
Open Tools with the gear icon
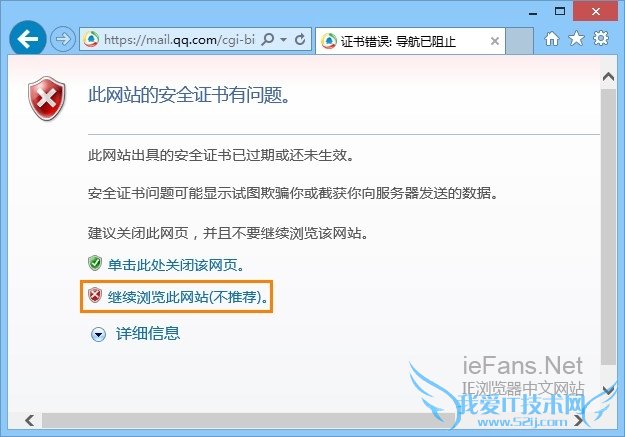pyautogui.click(x=600, y=38)
